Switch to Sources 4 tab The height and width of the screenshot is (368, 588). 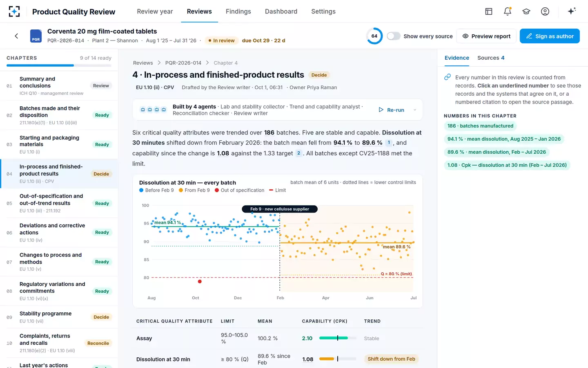(x=491, y=58)
